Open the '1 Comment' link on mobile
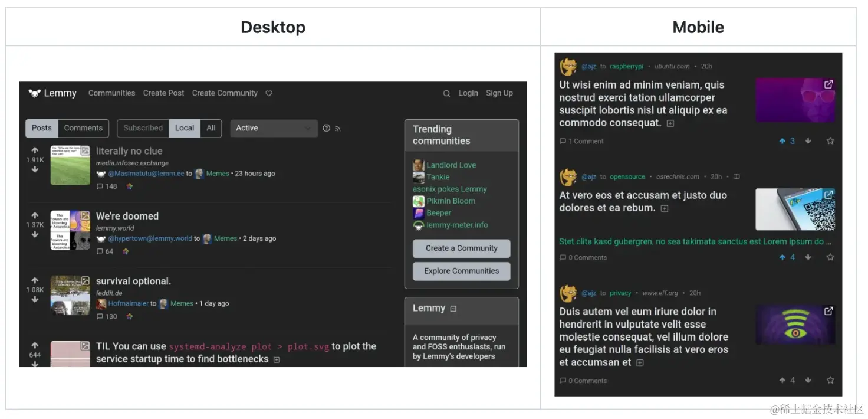 tap(581, 141)
